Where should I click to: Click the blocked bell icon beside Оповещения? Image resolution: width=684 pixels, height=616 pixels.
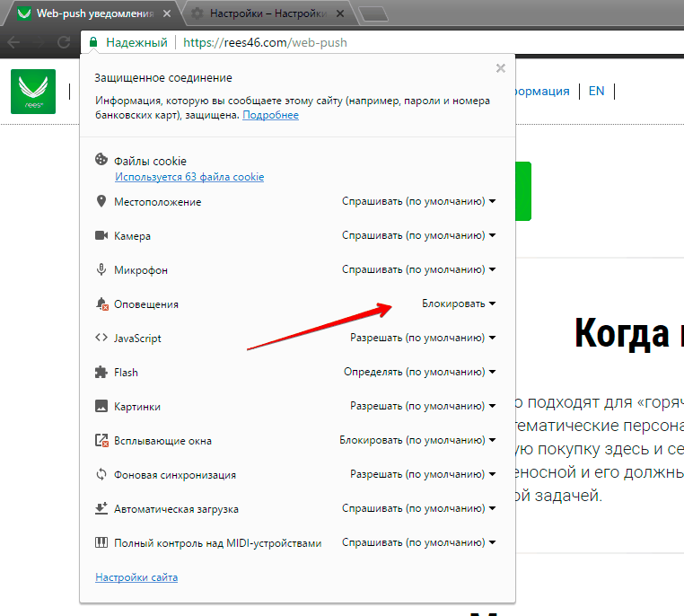[101, 304]
